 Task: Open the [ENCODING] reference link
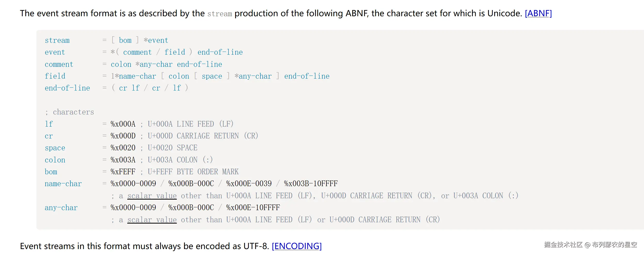tap(297, 246)
